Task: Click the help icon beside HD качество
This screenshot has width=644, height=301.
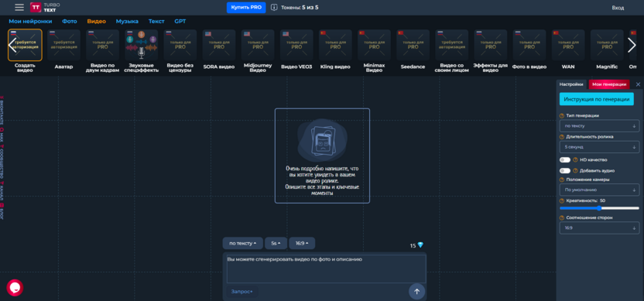Action: (x=575, y=159)
